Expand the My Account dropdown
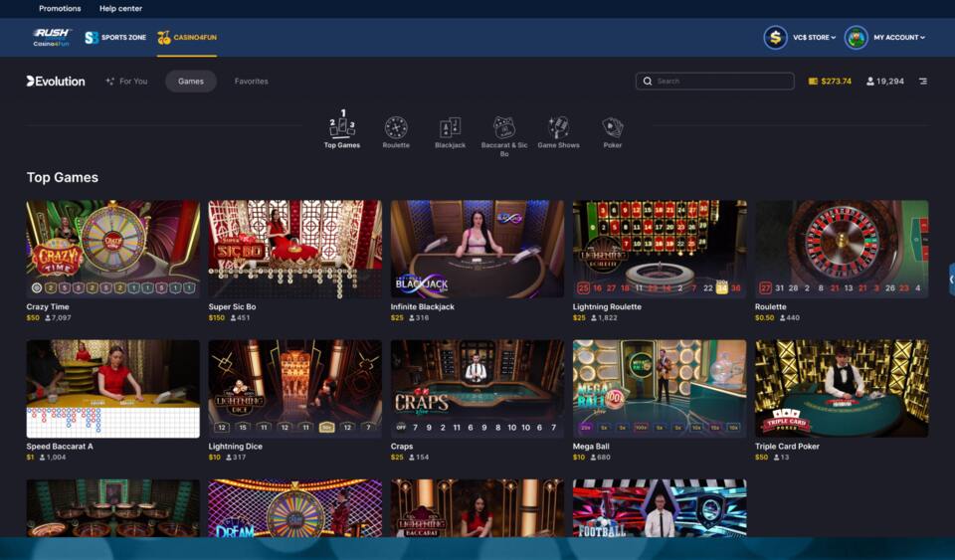 pyautogui.click(x=898, y=38)
